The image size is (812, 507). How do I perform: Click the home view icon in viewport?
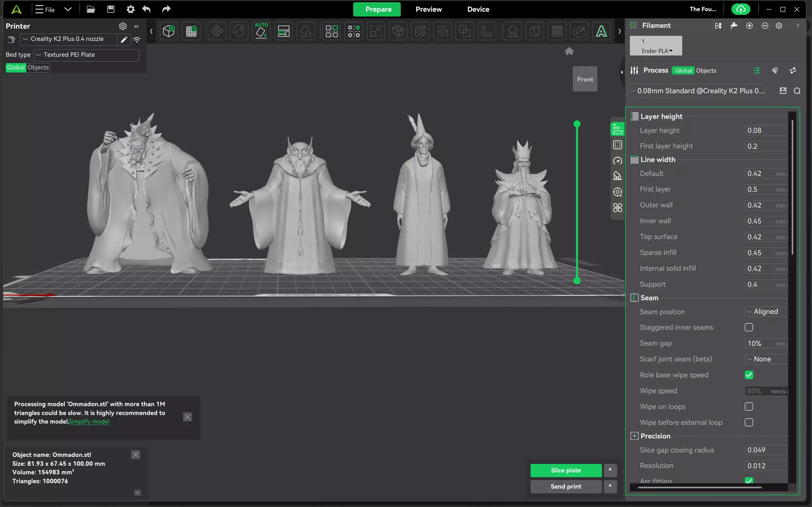pos(569,51)
